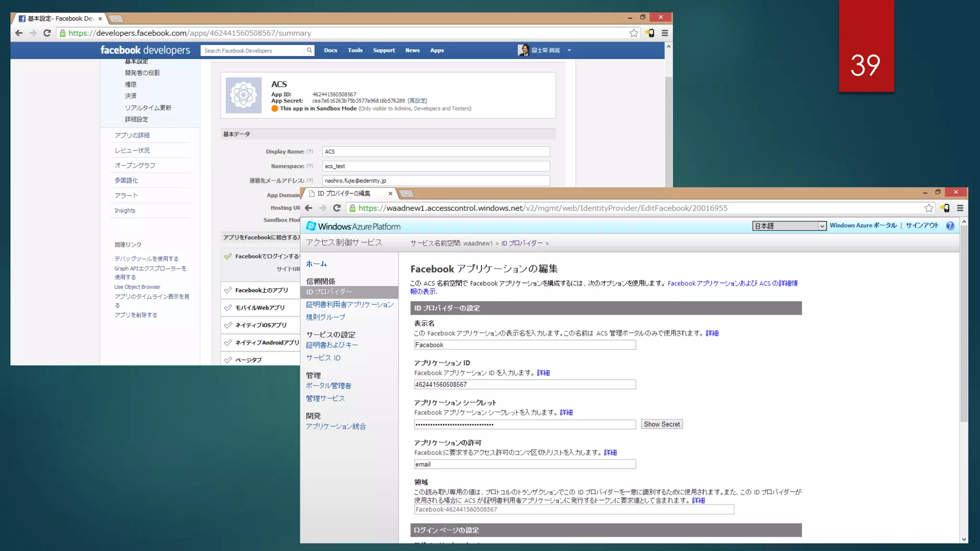Screen dimensions: 980x551
Task: Expand the Facebook account menu arrow
Action: (569, 50)
